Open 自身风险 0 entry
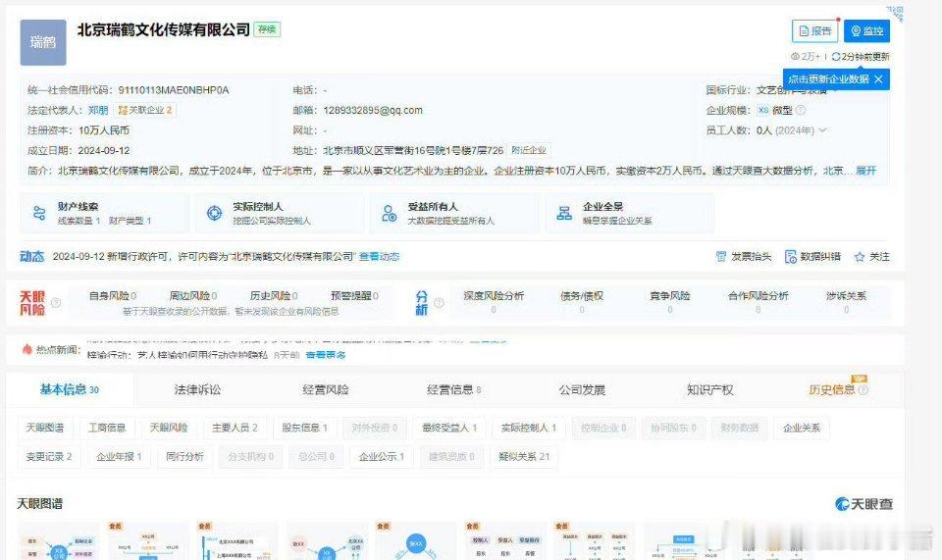The image size is (942, 560). 112,296
